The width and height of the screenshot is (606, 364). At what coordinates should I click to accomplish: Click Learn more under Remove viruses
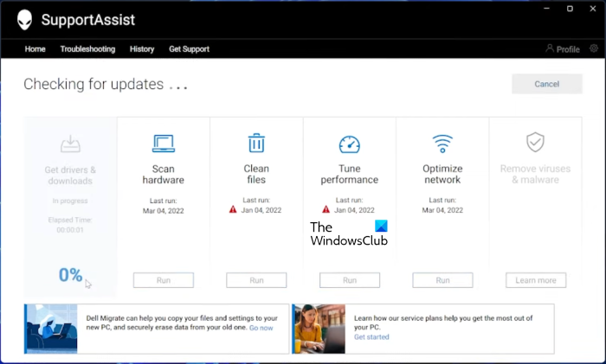536,280
